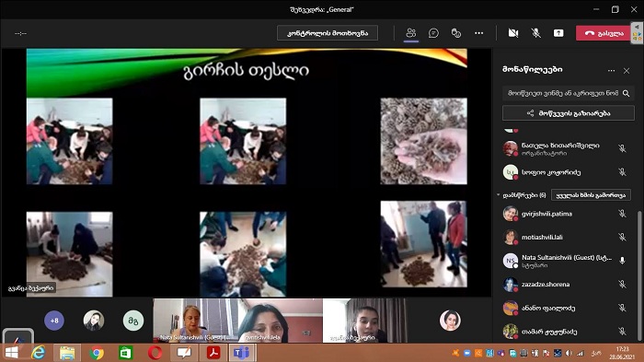This screenshot has height=362, width=644.
Task: Open the volume icon in system tray
Action: pos(569,353)
